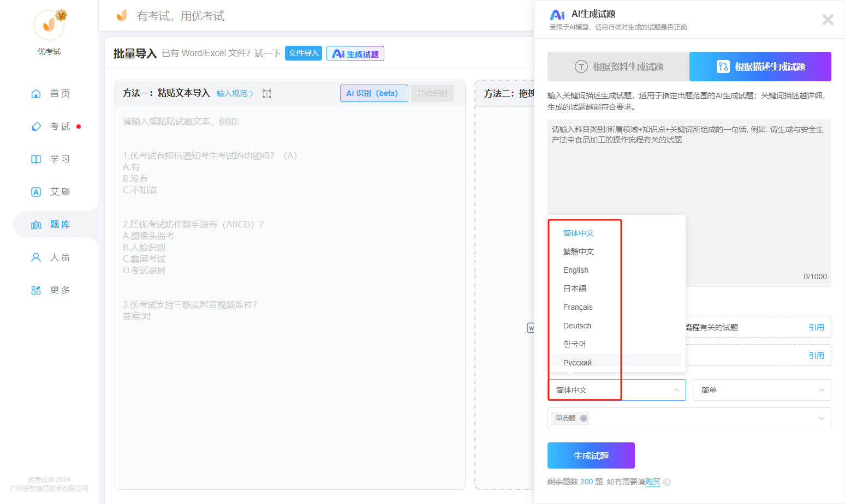Screen dimensions: 845x504
Task: Collapse the 简体中文 language dropdown
Action: [x=617, y=390]
